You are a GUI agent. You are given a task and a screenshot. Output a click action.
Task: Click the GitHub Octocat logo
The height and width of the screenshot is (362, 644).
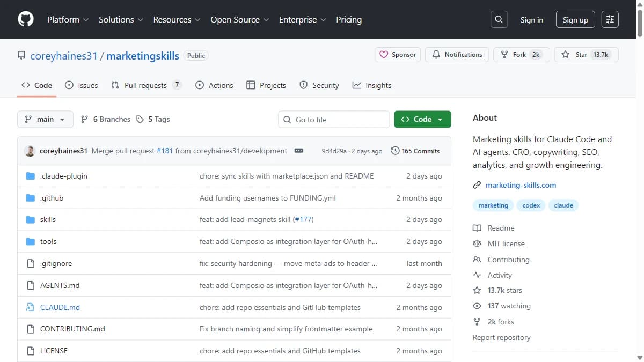26,19
